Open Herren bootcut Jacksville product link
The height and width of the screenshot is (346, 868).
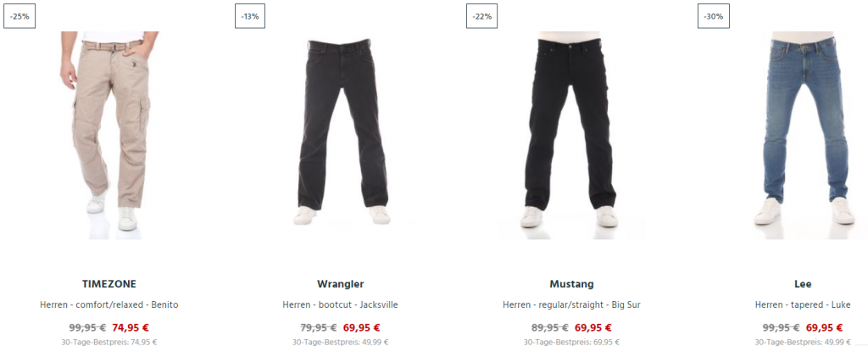coord(341,305)
